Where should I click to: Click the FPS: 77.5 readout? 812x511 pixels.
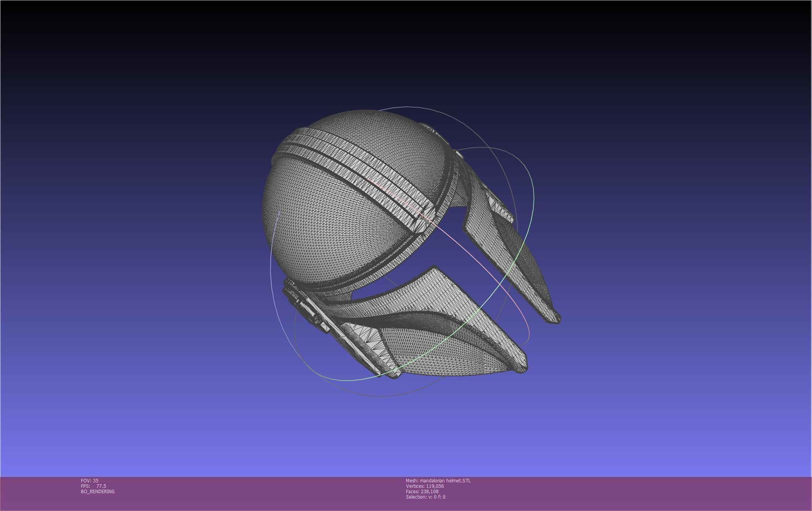[x=93, y=486]
